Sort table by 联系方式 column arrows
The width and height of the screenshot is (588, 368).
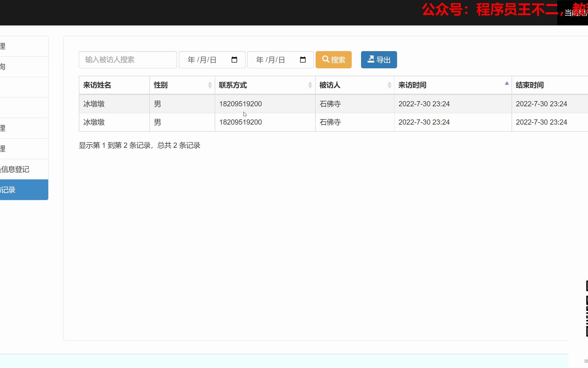tap(310, 85)
